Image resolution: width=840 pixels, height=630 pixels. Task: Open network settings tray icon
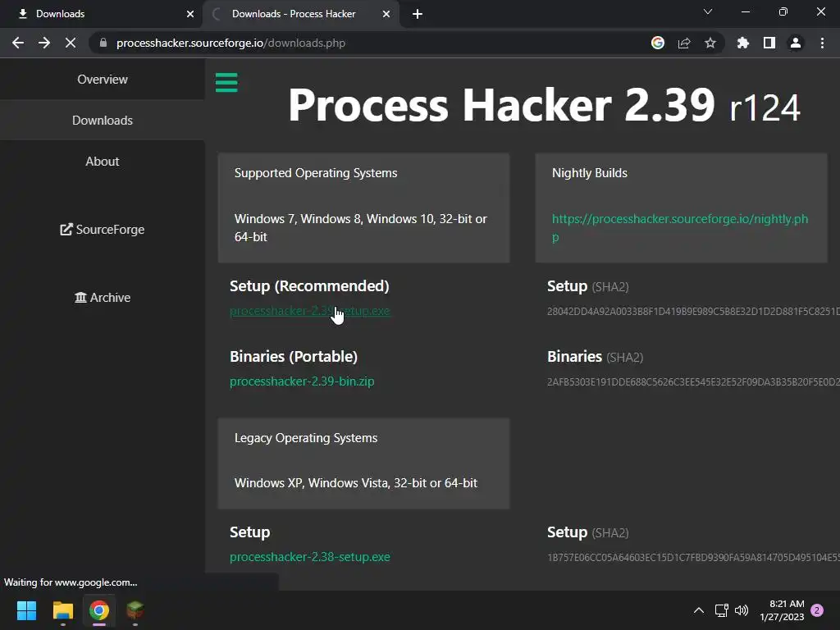[721, 610]
